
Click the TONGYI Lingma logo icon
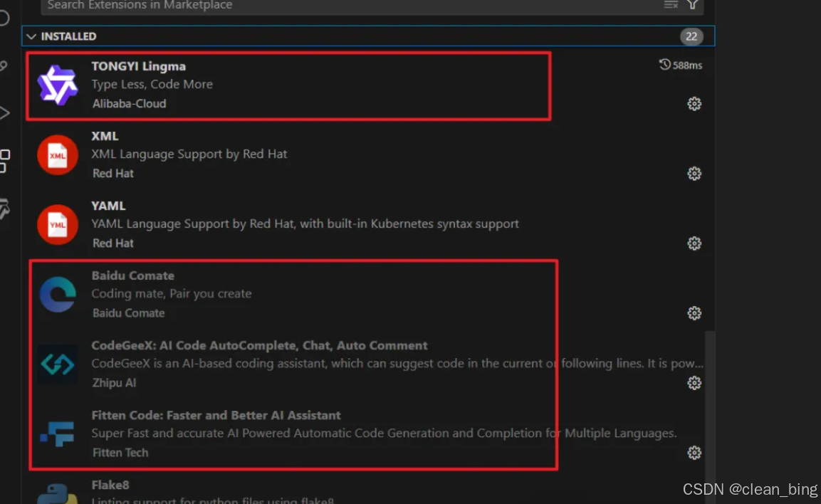[x=58, y=85]
